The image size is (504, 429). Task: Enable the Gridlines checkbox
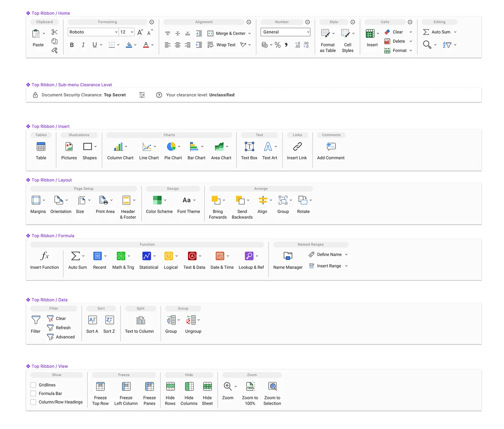33,385
